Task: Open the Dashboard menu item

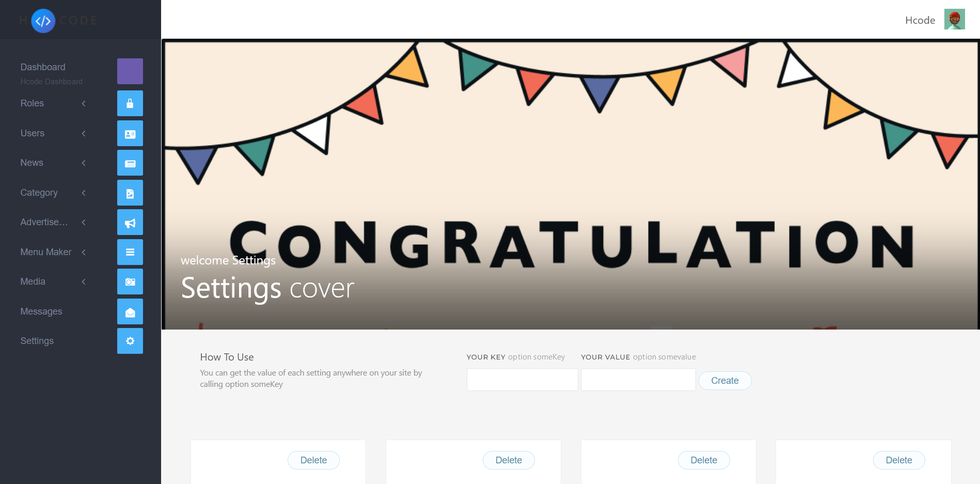Action: [43, 67]
